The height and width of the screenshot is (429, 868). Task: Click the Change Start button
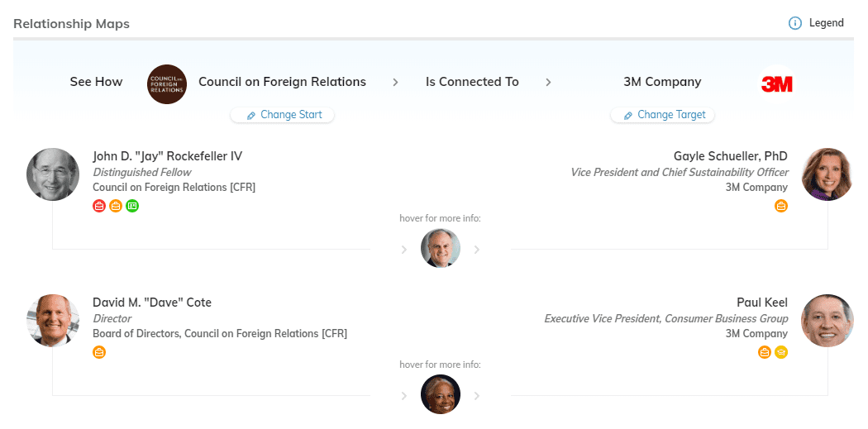pos(283,115)
